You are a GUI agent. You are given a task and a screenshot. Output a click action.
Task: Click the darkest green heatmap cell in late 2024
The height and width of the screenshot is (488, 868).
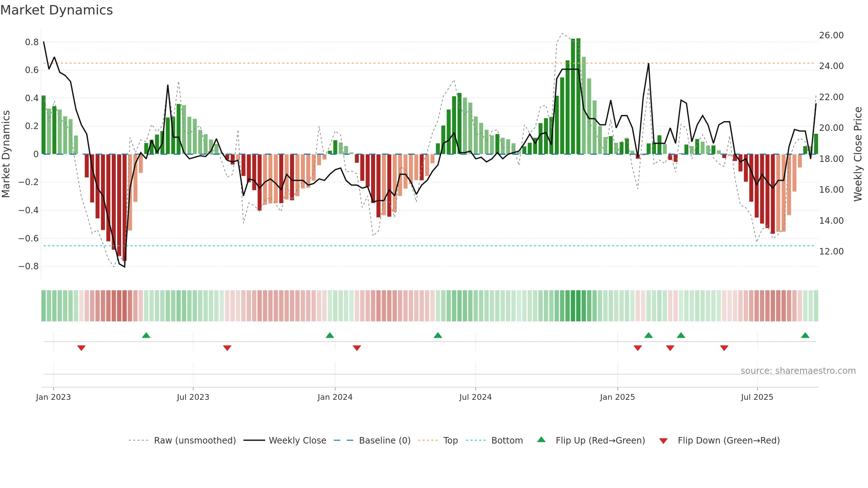coord(578,306)
